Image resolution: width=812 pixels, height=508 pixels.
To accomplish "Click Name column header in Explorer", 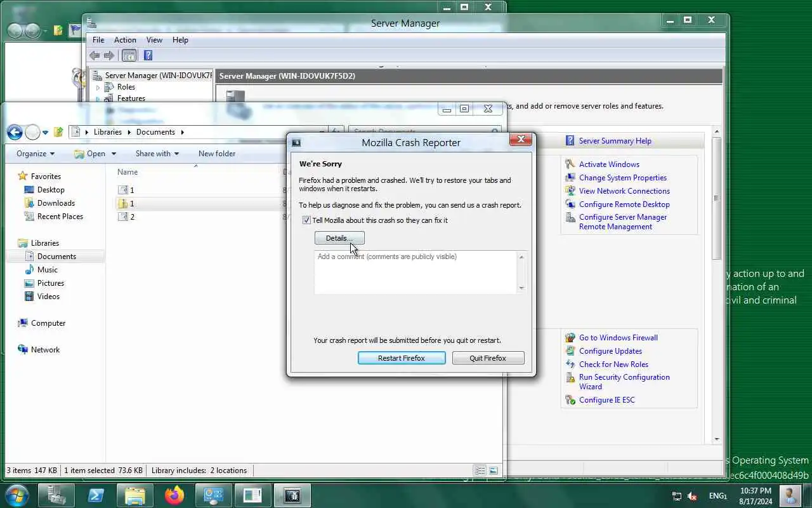I will coord(128,172).
